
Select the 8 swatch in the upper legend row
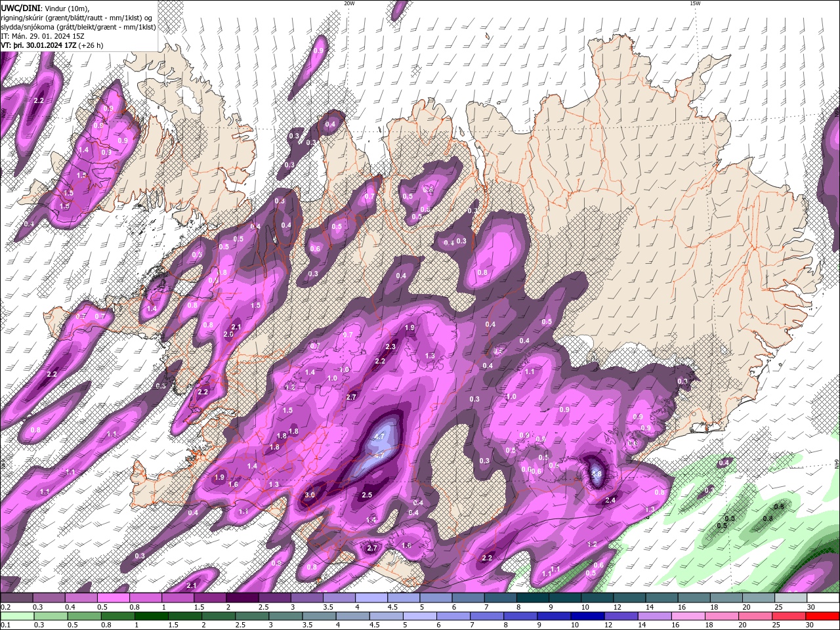point(533,598)
